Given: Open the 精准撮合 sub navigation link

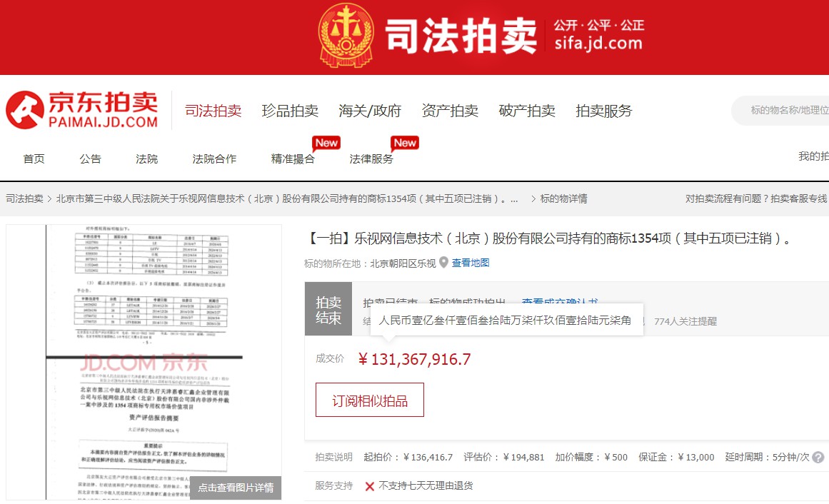Looking at the screenshot, I should (x=293, y=158).
